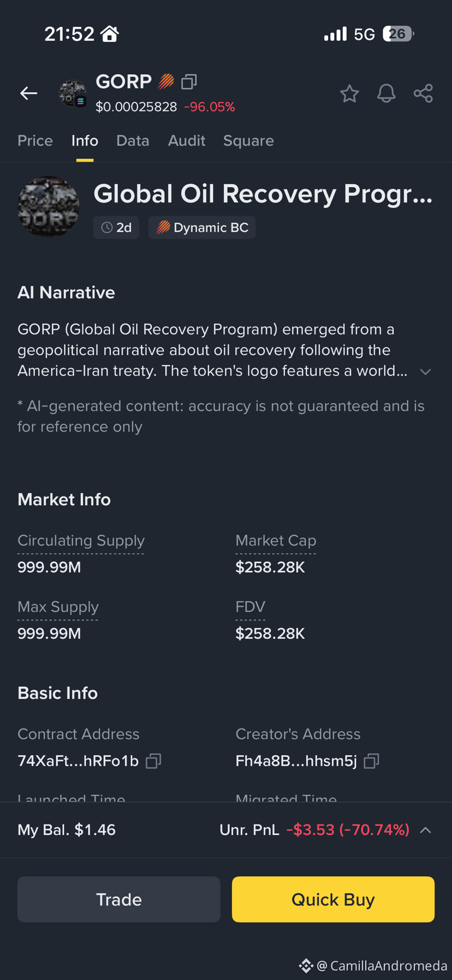Copy the contract address 74XaFt...hRFo1b
Viewport: 452px width, 980px height.
(153, 761)
